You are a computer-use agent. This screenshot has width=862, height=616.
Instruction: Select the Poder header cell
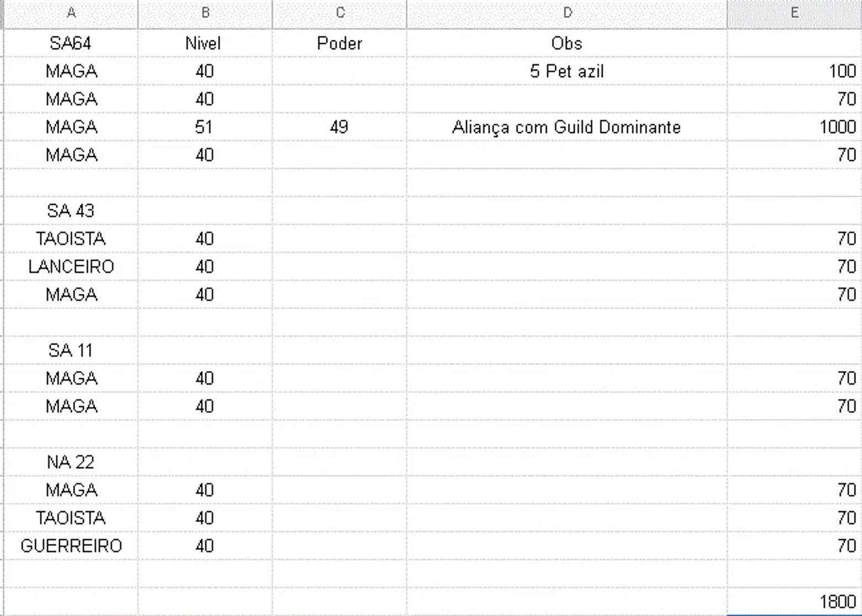(x=339, y=43)
